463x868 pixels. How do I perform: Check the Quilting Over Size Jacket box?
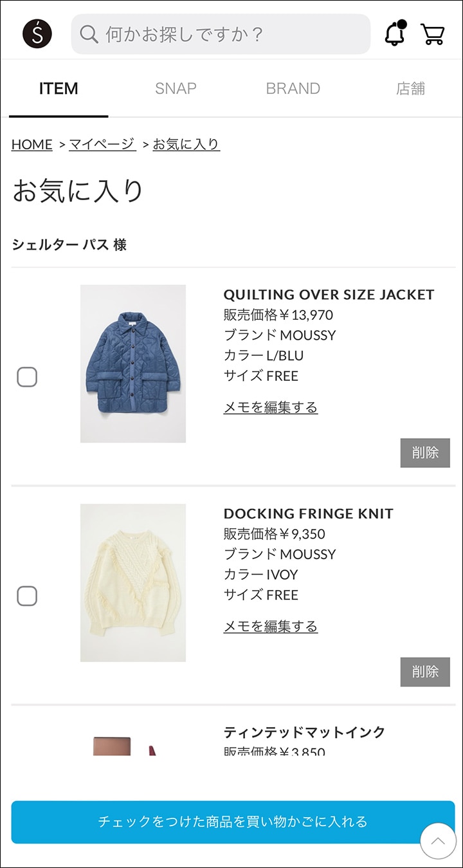point(27,377)
